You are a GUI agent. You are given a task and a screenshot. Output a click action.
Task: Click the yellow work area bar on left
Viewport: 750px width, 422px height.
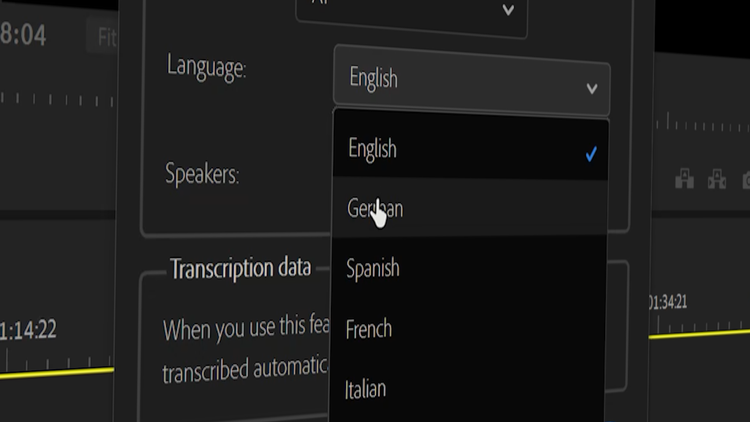point(55,372)
